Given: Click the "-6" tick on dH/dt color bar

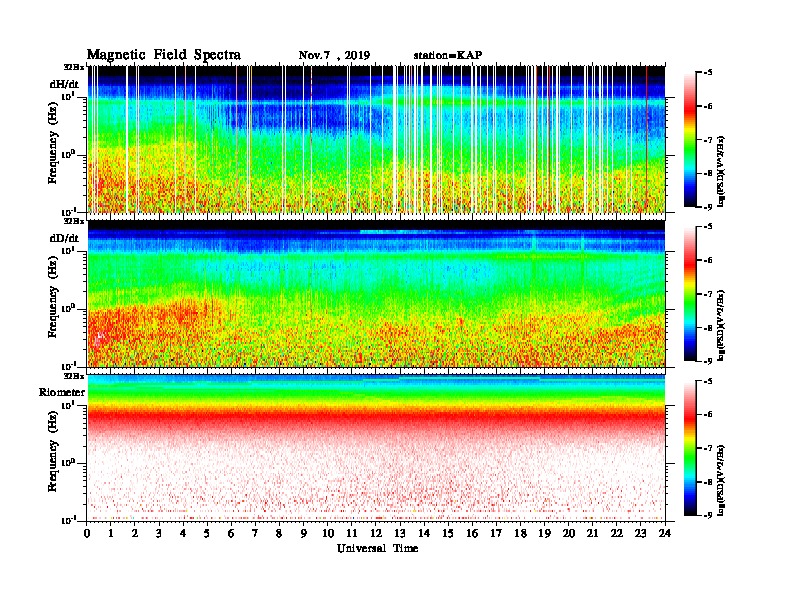Looking at the screenshot, I should (x=708, y=107).
